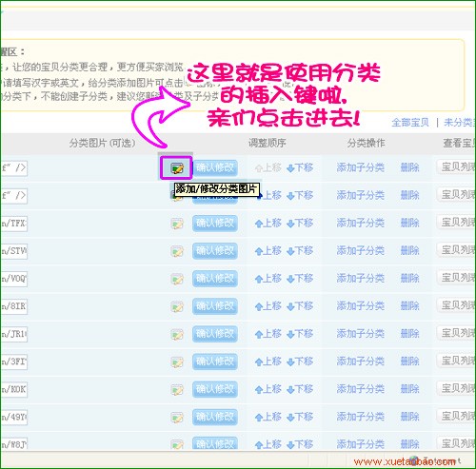Move first category down with 下移 arrow

coord(300,167)
